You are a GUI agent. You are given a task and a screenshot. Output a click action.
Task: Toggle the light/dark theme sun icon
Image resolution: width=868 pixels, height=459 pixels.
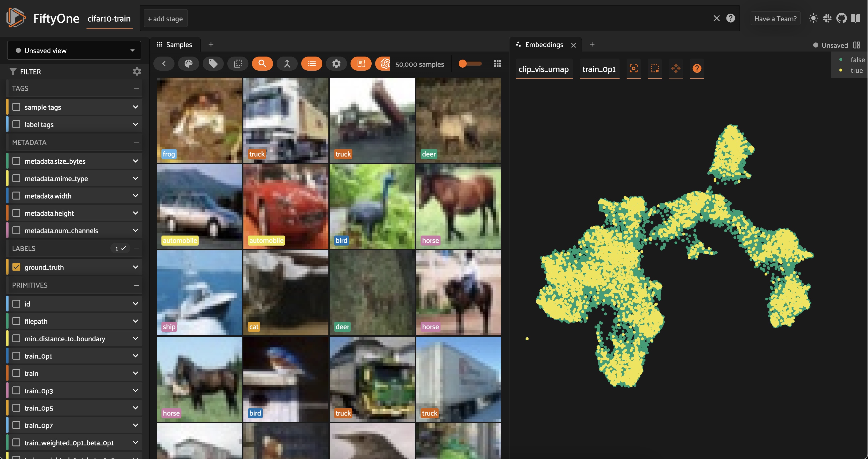pos(813,18)
